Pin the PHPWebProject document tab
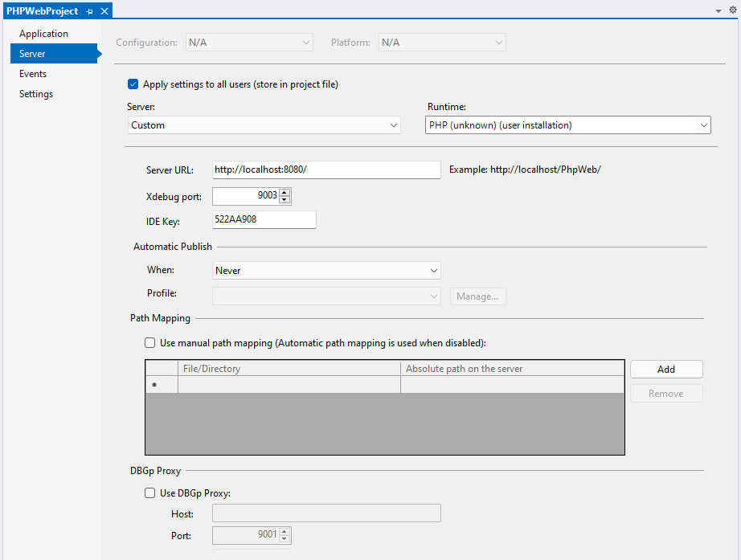The height and width of the screenshot is (560, 741). [89, 11]
